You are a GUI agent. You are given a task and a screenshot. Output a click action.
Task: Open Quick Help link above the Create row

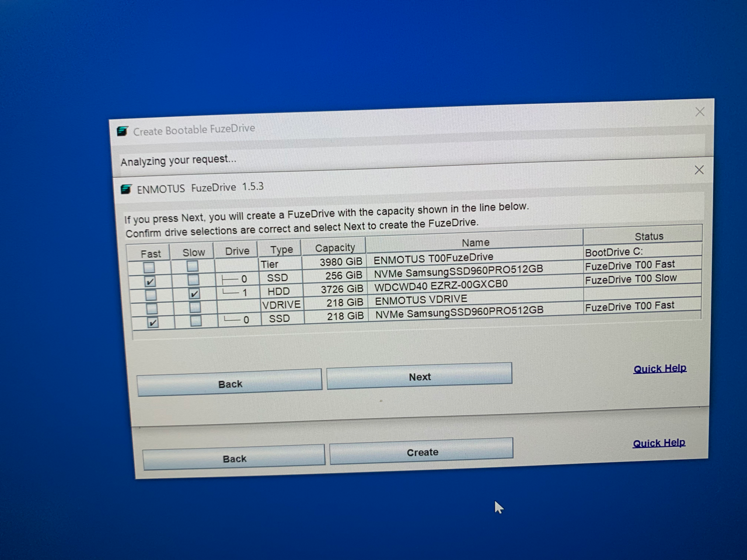click(x=659, y=369)
